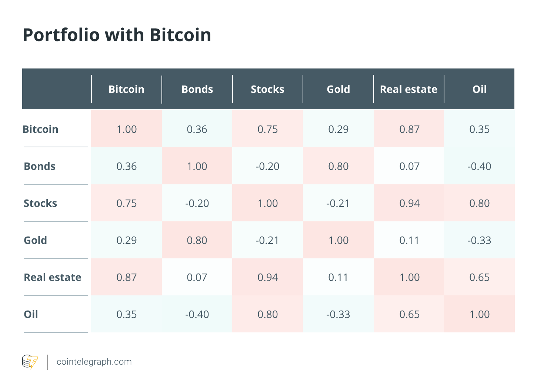The height and width of the screenshot is (392, 537).
Task: Click Stocks–Real estate 0.94 cell in Stocks row
Action: 409,203
